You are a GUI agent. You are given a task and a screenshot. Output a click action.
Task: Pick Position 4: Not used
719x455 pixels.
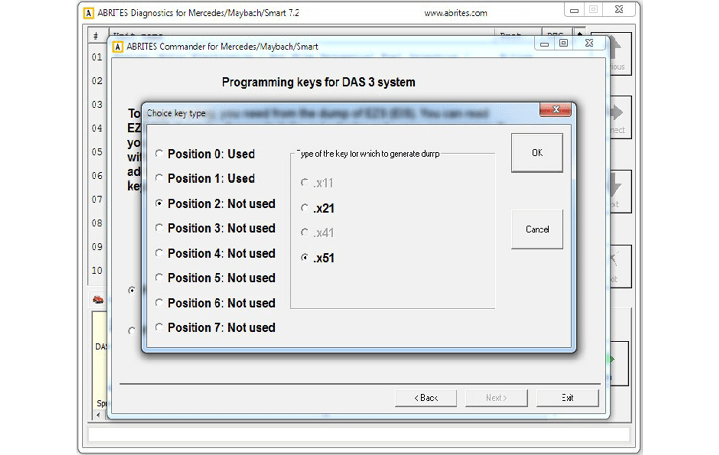pyautogui.click(x=160, y=253)
